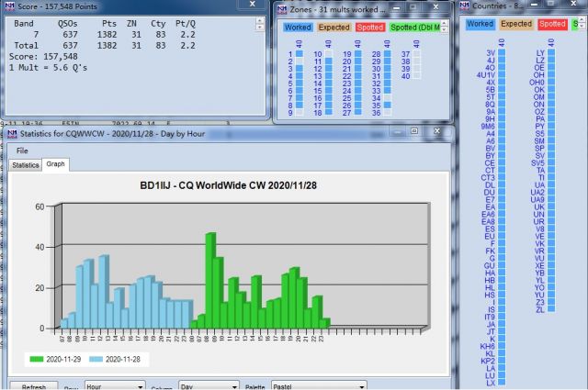Screen dimensions: 588x390
Task: Click the Score: 157,548 text line
Action: (43, 57)
